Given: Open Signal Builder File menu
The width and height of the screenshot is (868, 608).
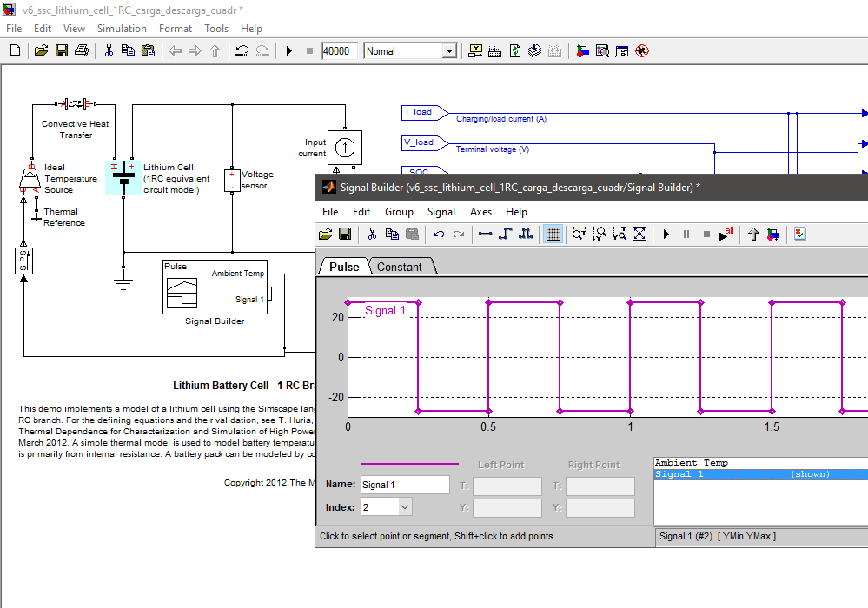Looking at the screenshot, I should coord(330,212).
